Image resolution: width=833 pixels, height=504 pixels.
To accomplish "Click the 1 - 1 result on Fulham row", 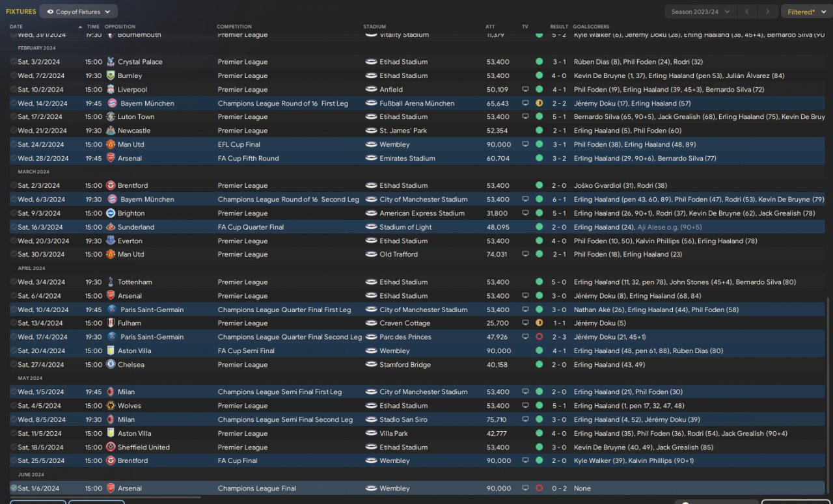I will (559, 323).
